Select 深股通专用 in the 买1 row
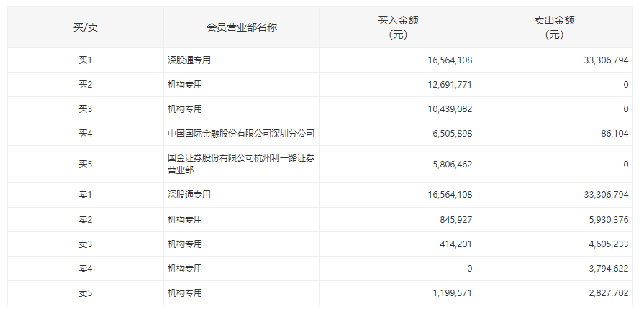 pyautogui.click(x=189, y=60)
